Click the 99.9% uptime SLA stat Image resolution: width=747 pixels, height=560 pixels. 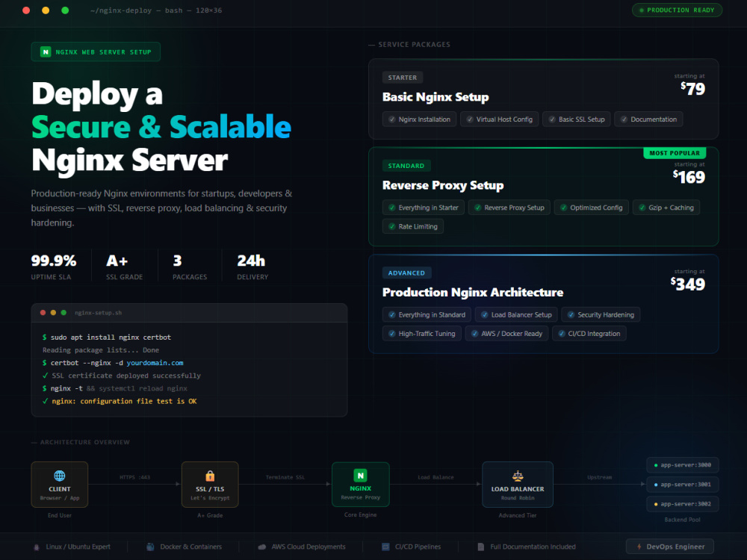click(x=54, y=267)
